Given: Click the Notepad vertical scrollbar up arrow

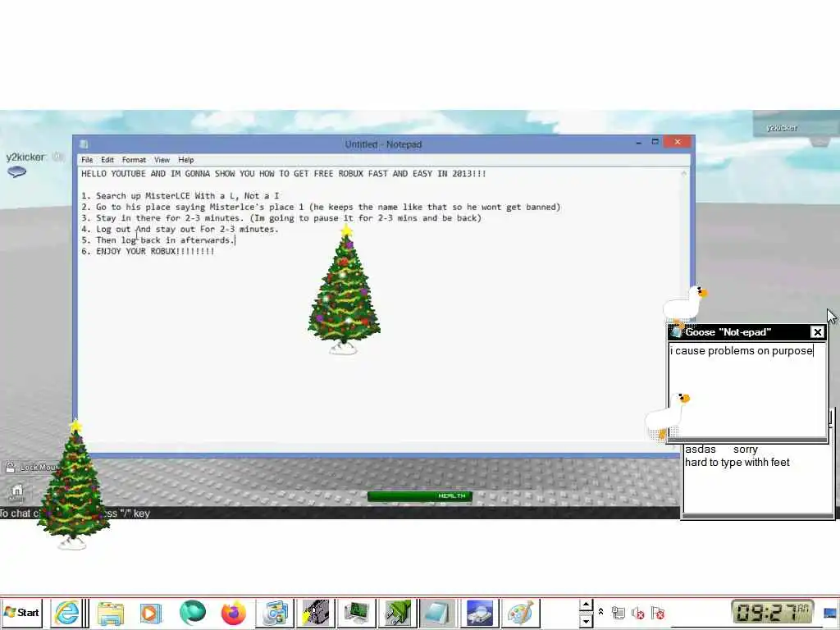Looking at the screenshot, I should click(683, 174).
